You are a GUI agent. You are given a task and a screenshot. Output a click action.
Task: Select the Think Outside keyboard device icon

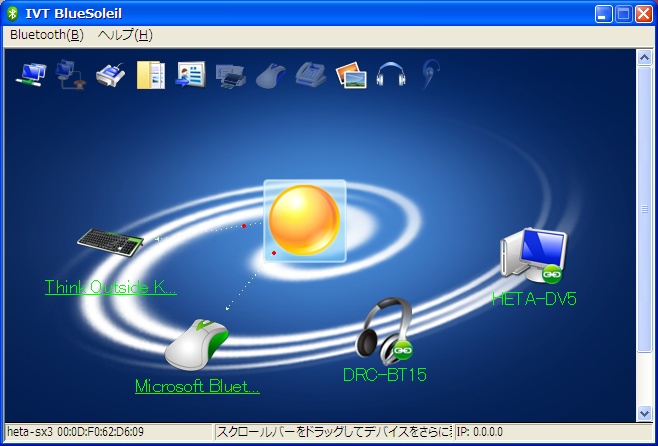pos(110,242)
